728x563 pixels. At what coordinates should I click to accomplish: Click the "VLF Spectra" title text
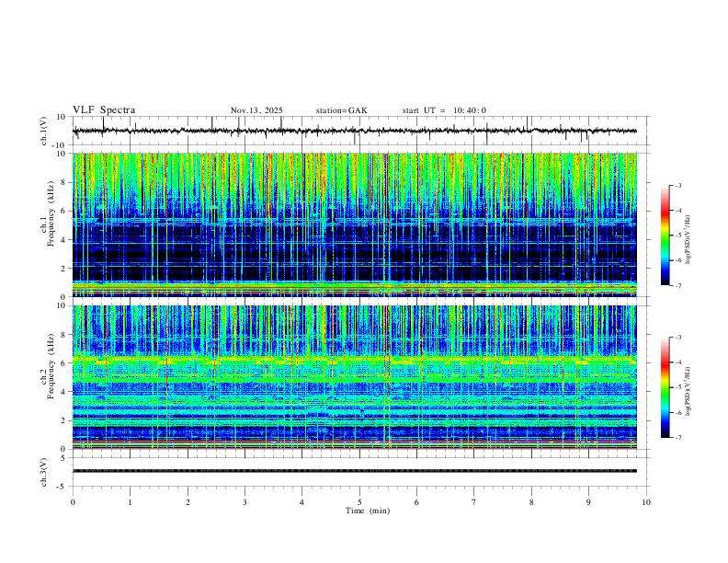point(104,110)
